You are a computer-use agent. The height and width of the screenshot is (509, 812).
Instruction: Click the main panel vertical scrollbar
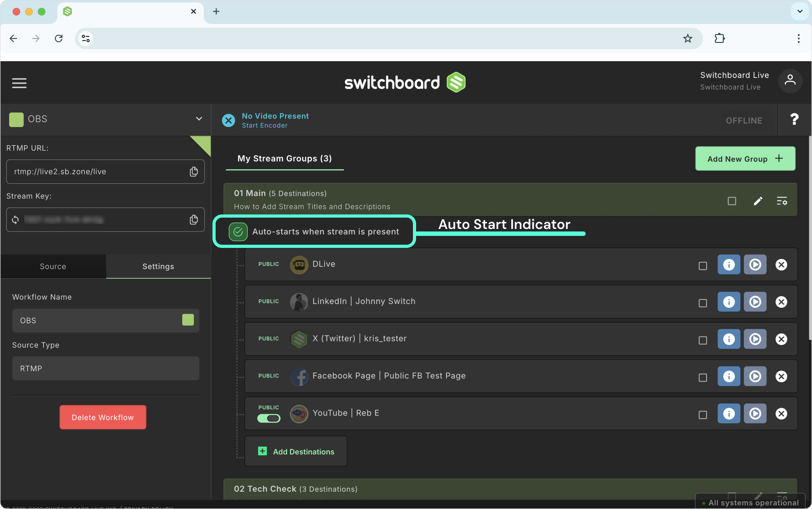(x=810, y=238)
